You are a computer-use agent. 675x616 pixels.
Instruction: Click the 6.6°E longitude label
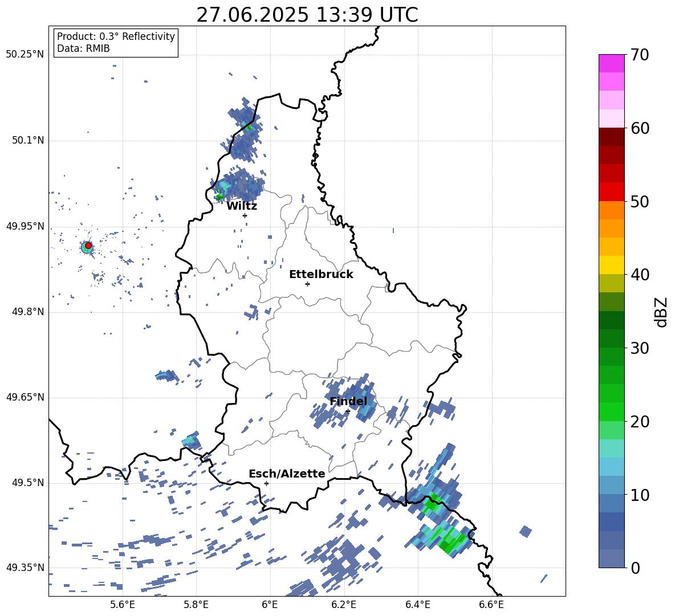[x=491, y=605]
